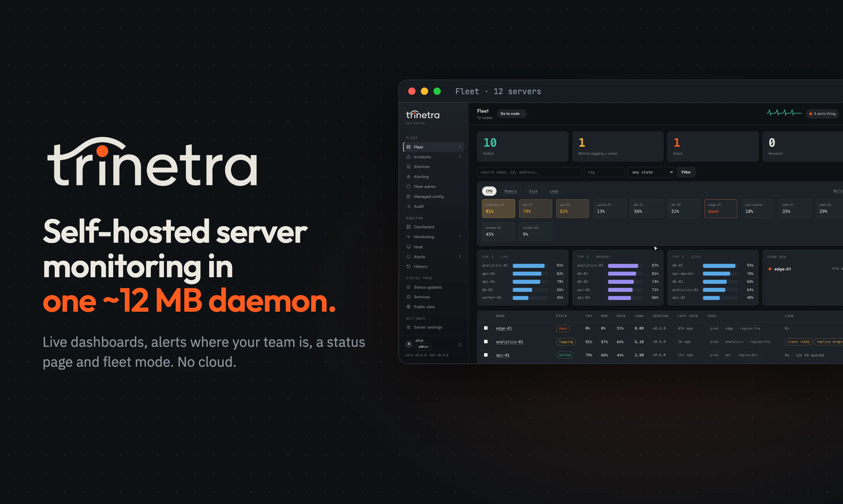This screenshot has height=504, width=843.
Task: Open the Alerting lightning icon
Action: tap(409, 177)
